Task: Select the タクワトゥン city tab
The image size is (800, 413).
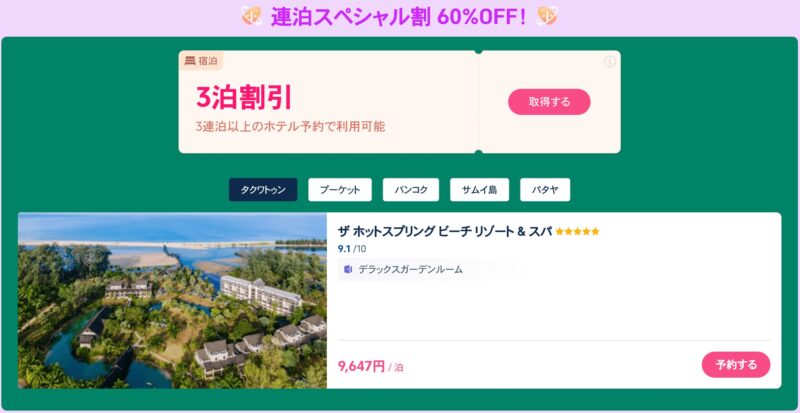Action: click(x=263, y=190)
